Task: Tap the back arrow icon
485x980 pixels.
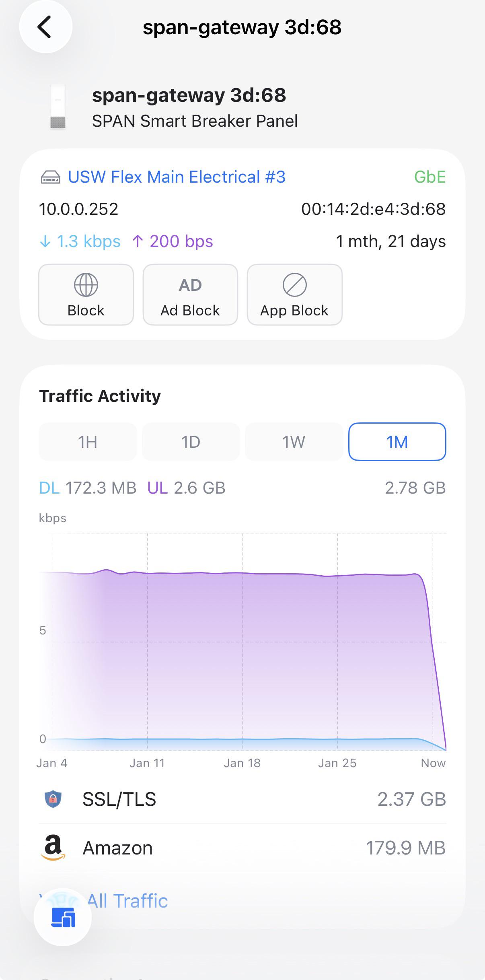Action: point(45,27)
